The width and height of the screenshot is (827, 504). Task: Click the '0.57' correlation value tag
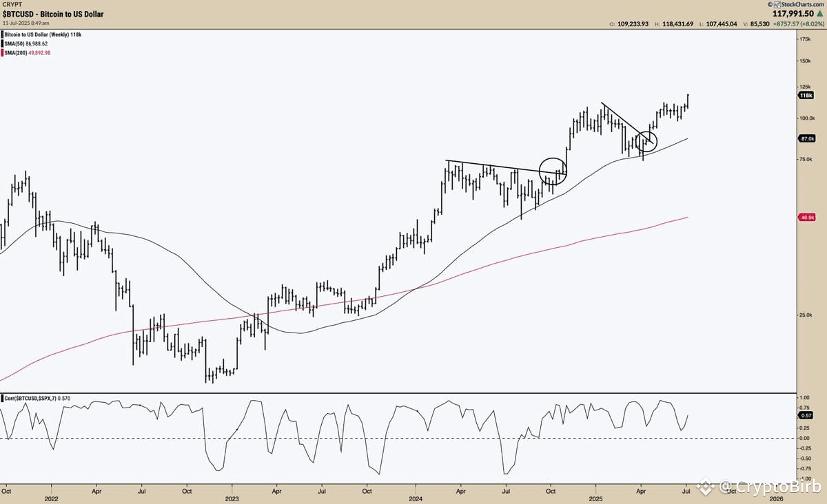[x=807, y=416]
